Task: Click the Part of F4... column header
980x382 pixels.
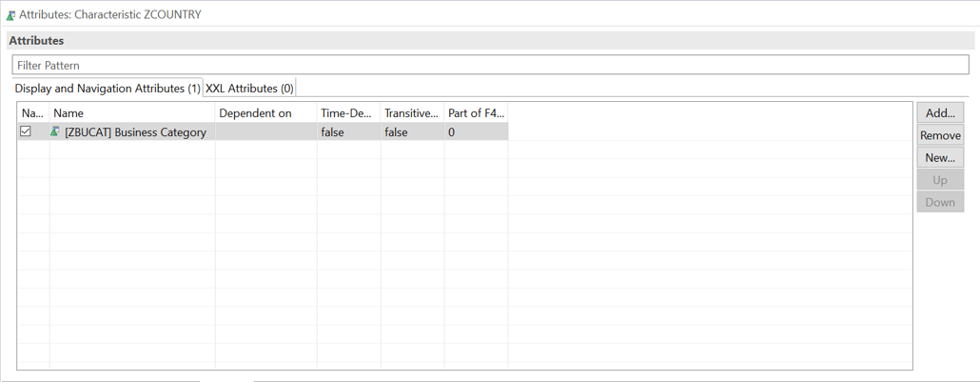Action: 477,113
